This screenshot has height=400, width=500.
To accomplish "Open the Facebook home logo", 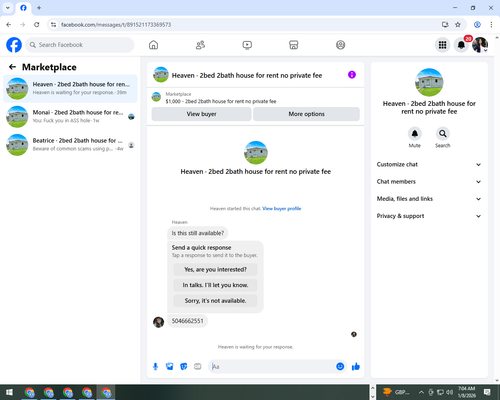I will [x=14, y=45].
